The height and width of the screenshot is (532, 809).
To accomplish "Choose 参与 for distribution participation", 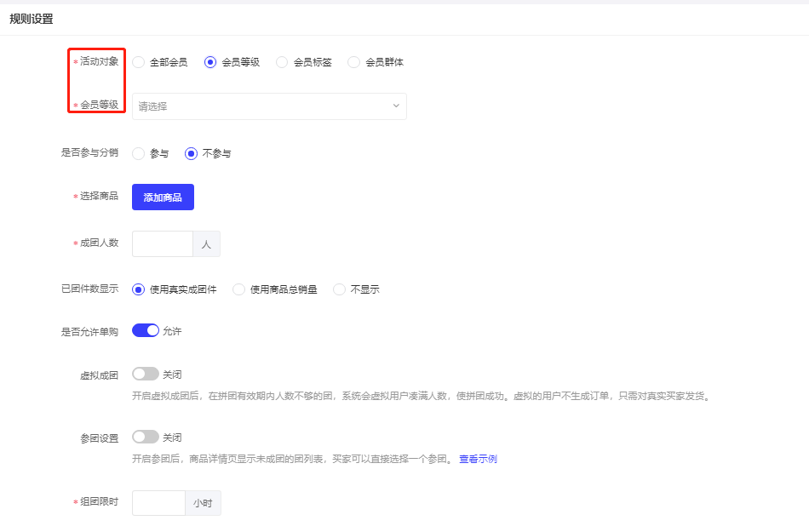I will pyautogui.click(x=150, y=153).
